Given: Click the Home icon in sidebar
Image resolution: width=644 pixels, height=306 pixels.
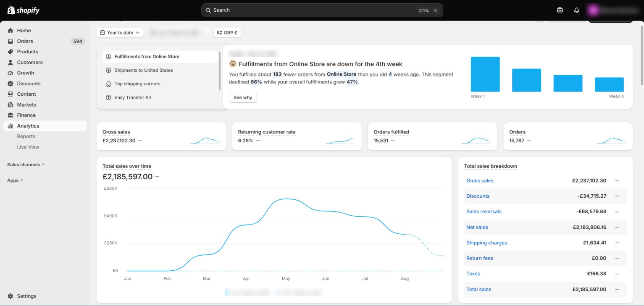Looking at the screenshot, I should tap(11, 31).
